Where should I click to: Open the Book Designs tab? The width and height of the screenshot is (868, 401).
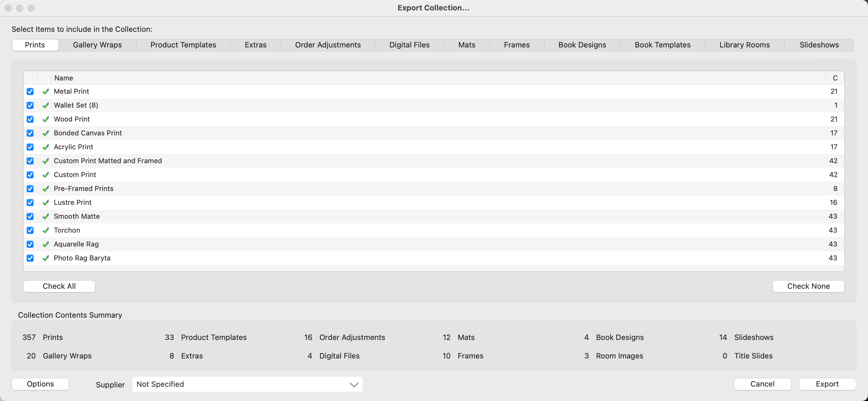(x=582, y=45)
